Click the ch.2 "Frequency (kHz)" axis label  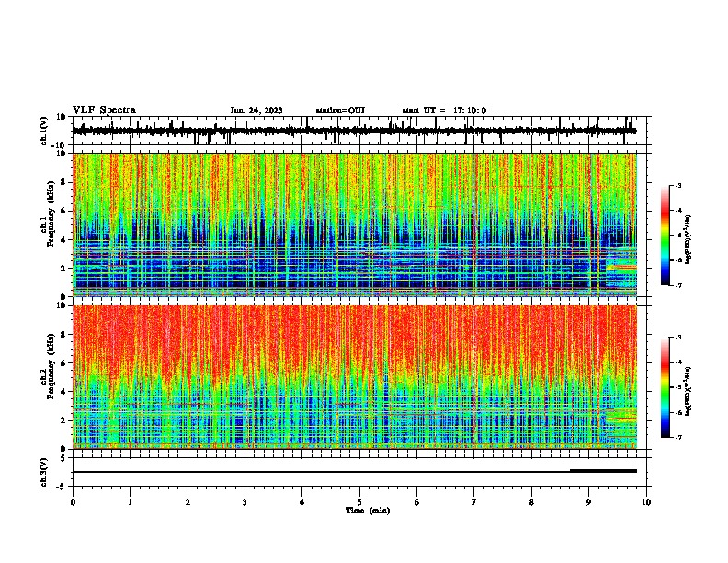pyautogui.click(x=51, y=366)
